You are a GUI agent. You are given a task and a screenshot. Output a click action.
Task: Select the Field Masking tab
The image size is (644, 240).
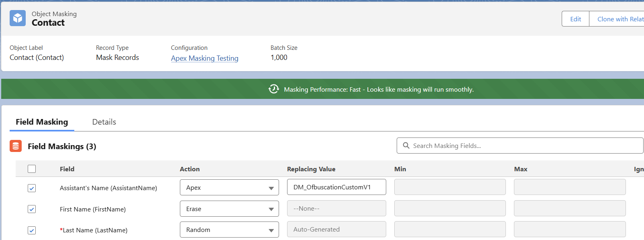pos(42,122)
